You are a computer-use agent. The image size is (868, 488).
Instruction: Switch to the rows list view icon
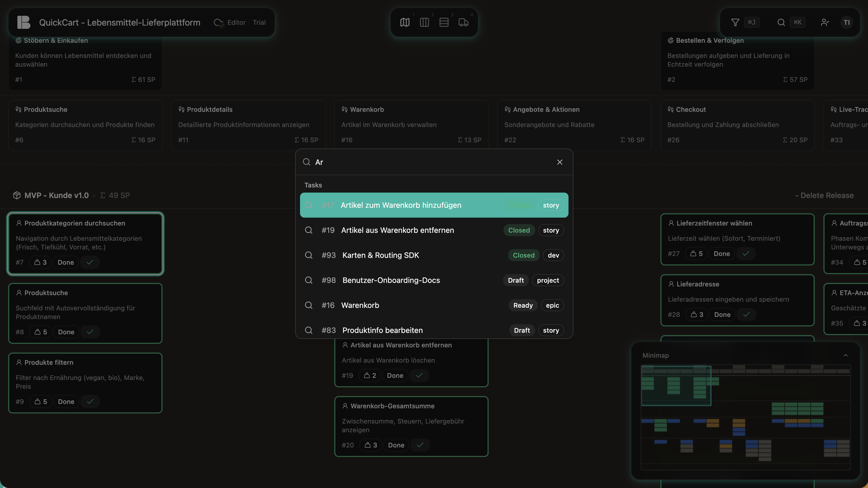point(444,23)
